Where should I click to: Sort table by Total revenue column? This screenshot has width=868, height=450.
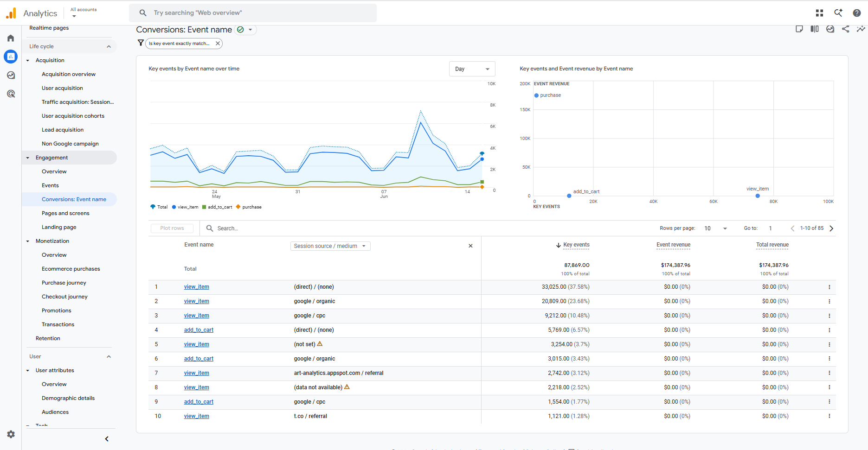[x=772, y=245]
